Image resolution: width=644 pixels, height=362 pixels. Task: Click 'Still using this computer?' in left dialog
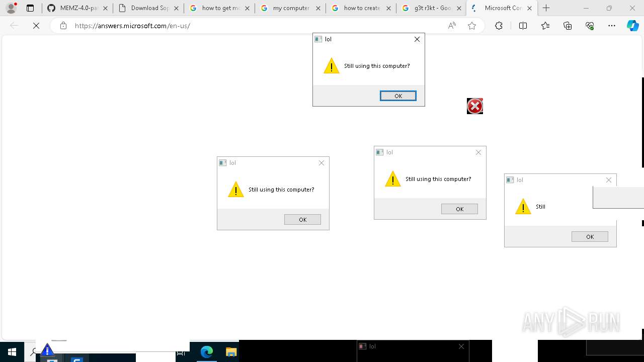tap(281, 190)
